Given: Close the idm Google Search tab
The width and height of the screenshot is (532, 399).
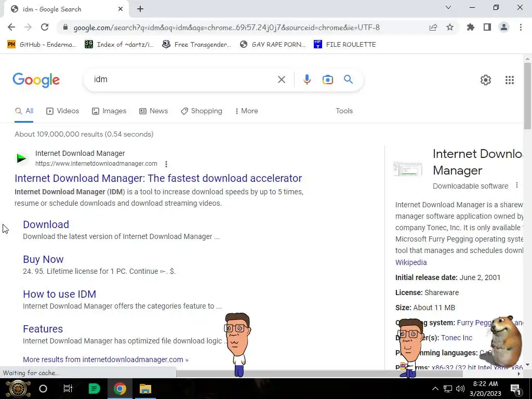Looking at the screenshot, I should [x=121, y=9].
